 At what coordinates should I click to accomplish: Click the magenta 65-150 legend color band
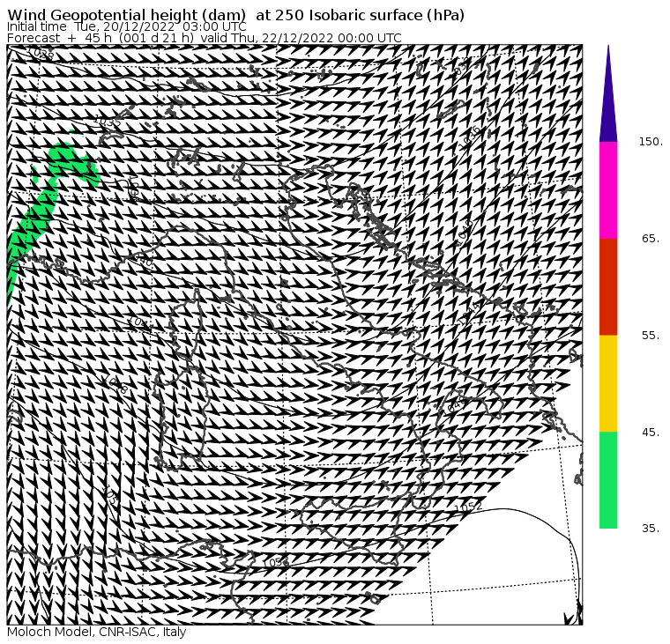(x=608, y=190)
